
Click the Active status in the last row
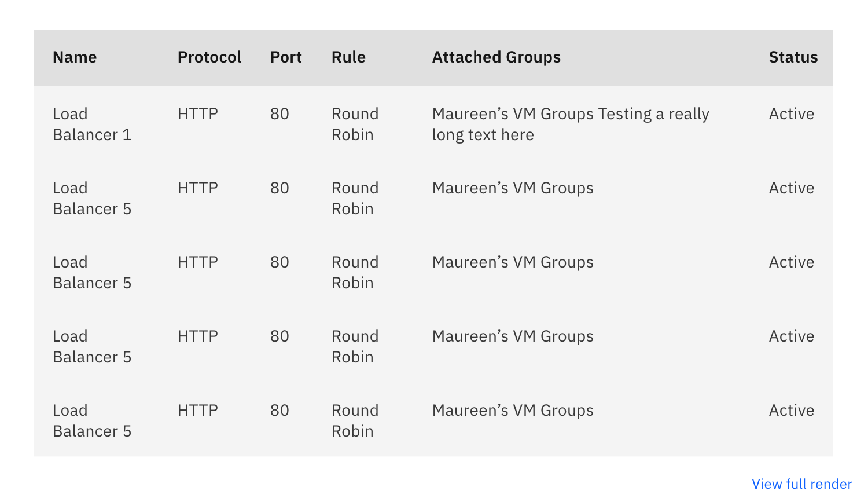(791, 410)
